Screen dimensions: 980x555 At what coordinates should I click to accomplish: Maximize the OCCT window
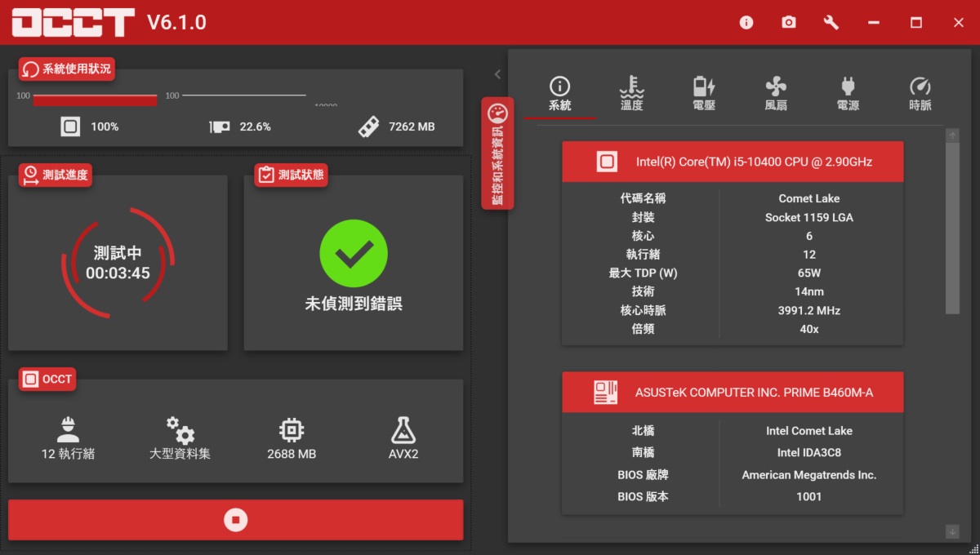click(x=916, y=23)
